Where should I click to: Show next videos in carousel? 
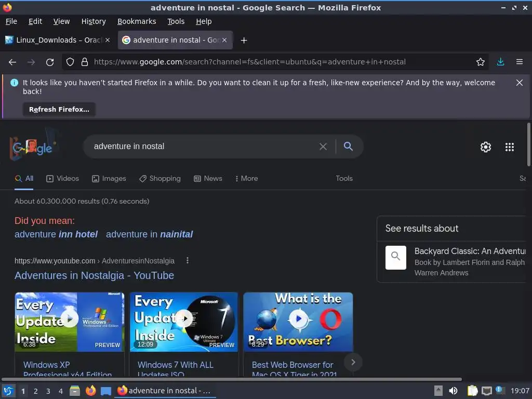click(x=353, y=362)
